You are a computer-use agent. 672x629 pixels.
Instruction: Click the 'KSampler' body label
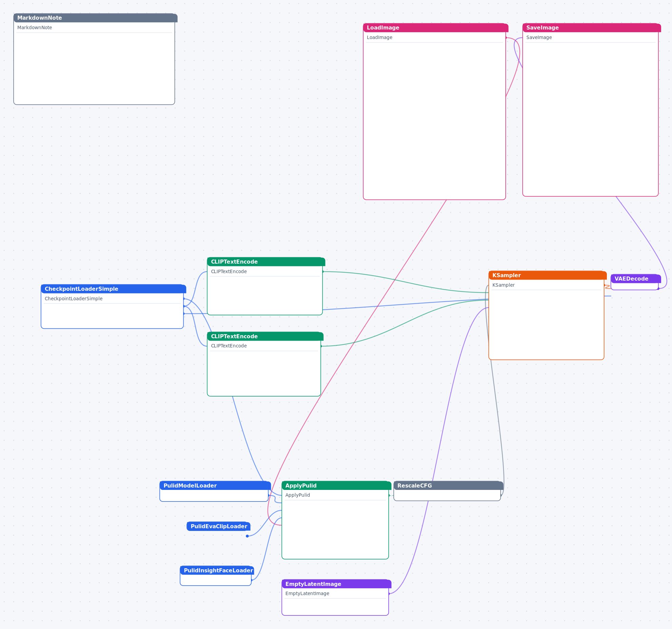pyautogui.click(x=503, y=285)
